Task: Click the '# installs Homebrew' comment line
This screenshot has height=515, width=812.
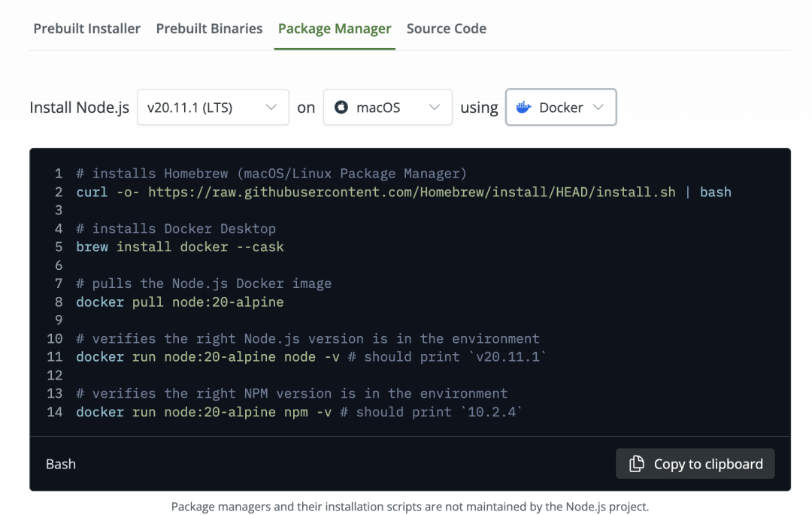Action: [271, 174]
